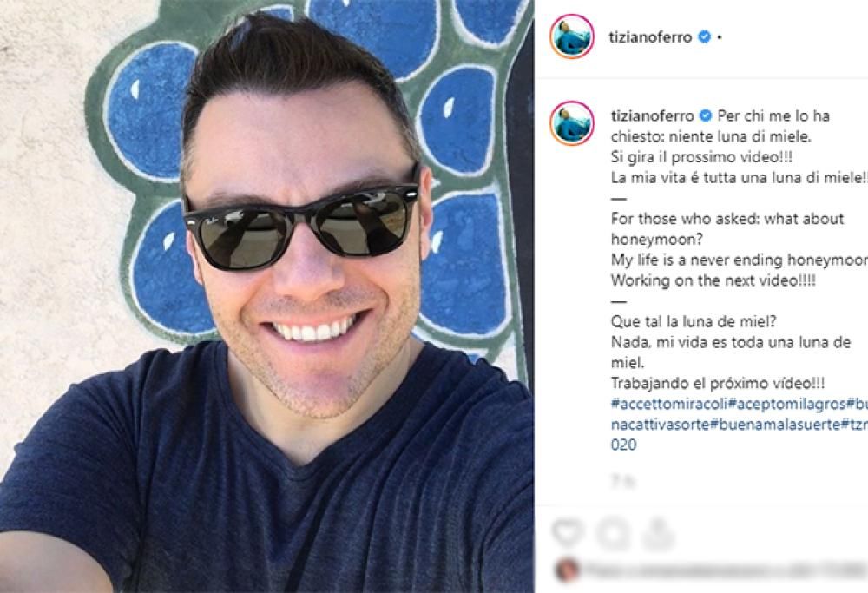This screenshot has width=868, height=593.
Task: Open the header profile picture of tizianoferro
Action: [572, 36]
